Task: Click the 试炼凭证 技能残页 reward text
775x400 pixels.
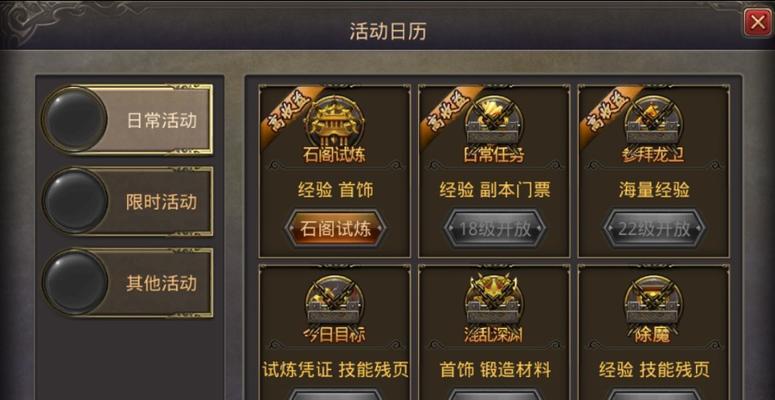Action: pyautogui.click(x=335, y=370)
